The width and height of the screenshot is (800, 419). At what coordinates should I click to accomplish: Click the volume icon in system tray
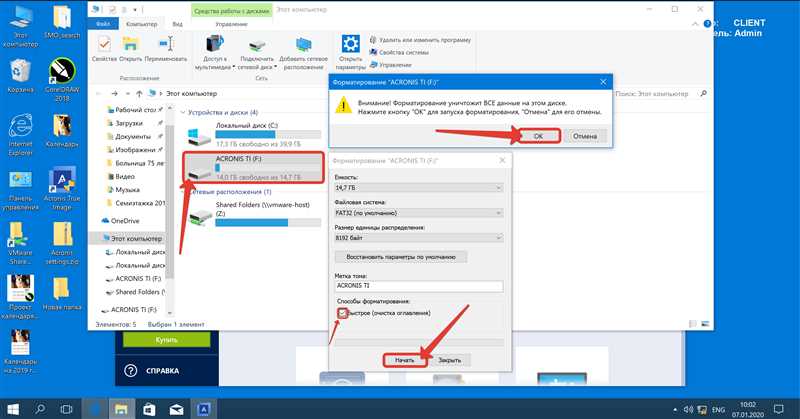coord(688,409)
